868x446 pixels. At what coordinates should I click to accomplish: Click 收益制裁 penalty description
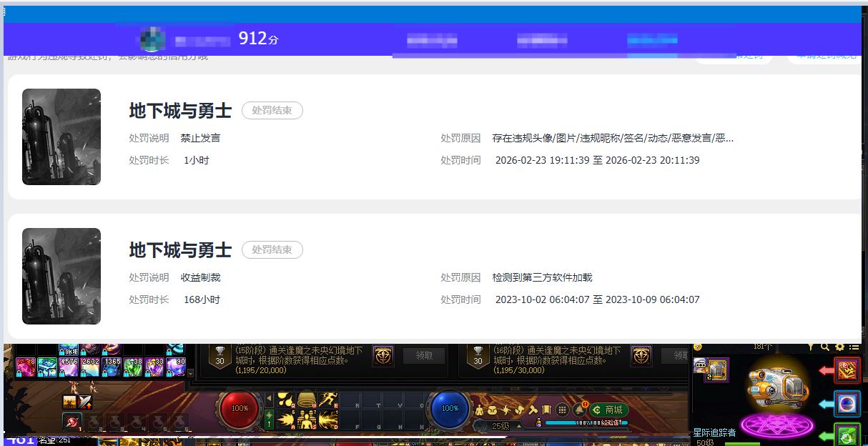pyautogui.click(x=200, y=277)
